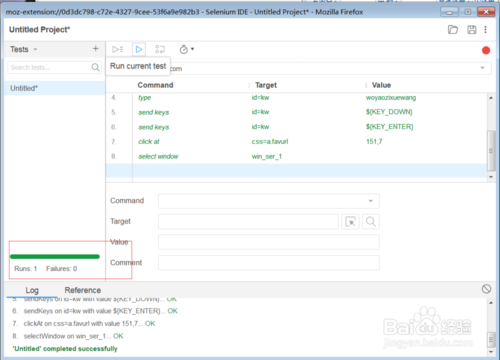Click the Command column header
The width and height of the screenshot is (500, 360).
coord(155,85)
